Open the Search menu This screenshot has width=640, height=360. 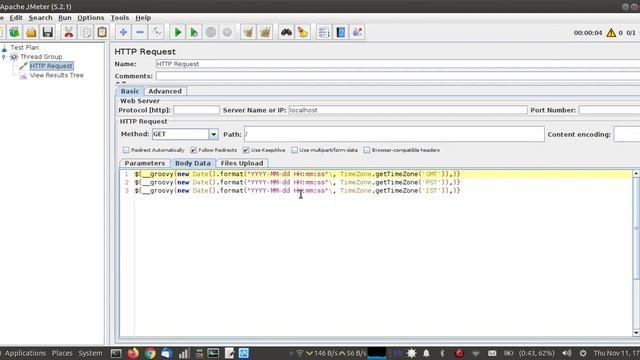(40, 18)
